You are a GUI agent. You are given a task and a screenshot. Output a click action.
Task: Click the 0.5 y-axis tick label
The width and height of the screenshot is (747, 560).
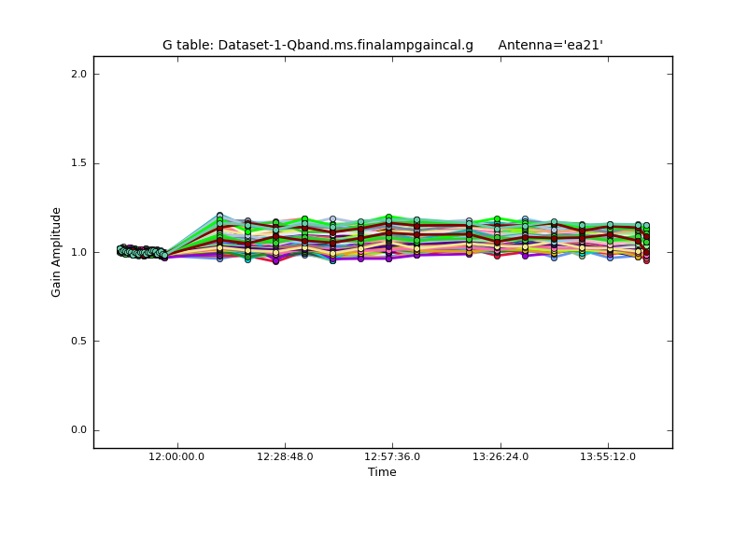[x=79, y=341]
